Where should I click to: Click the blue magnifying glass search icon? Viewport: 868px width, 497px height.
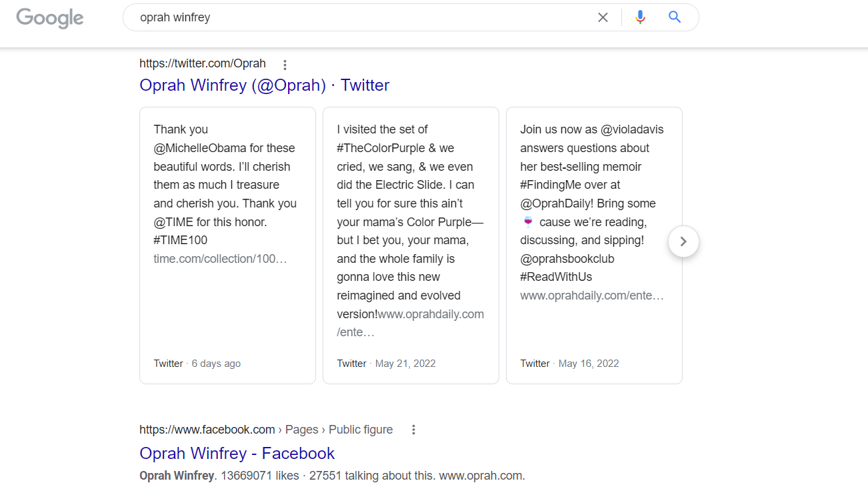tap(675, 17)
